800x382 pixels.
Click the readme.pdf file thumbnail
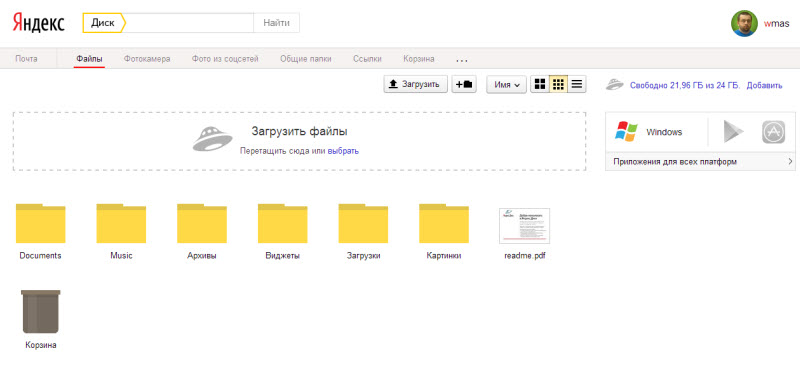click(524, 226)
